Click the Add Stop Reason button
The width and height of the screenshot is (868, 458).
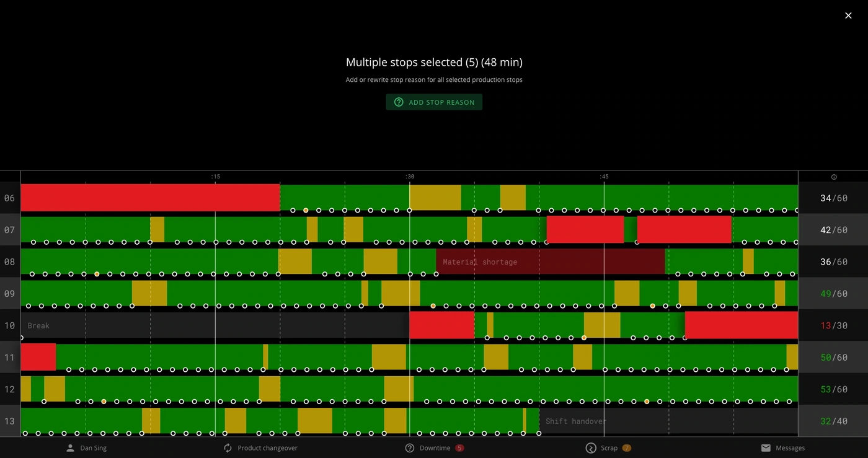pyautogui.click(x=434, y=102)
